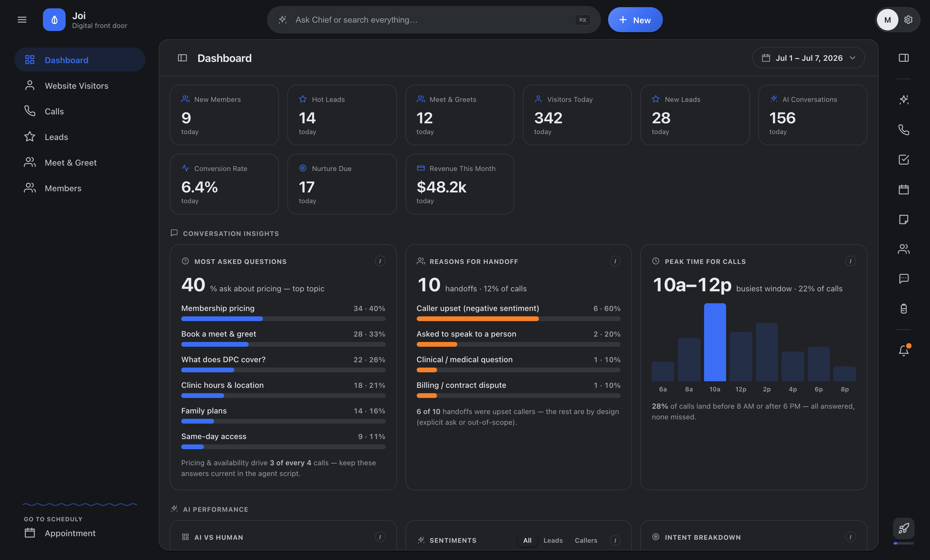This screenshot has height=560, width=930.
Task: Select the All sentiments tab
Action: (x=527, y=540)
